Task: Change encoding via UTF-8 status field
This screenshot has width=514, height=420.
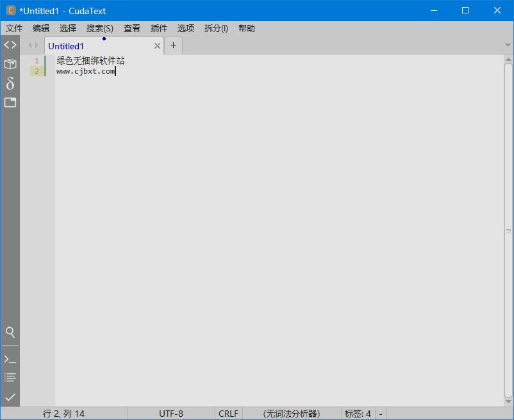Action: click(x=171, y=414)
